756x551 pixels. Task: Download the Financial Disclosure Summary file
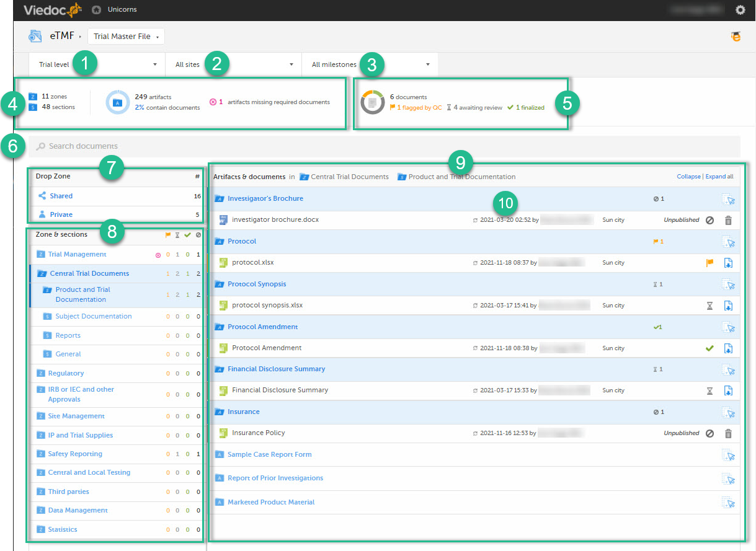[729, 390]
